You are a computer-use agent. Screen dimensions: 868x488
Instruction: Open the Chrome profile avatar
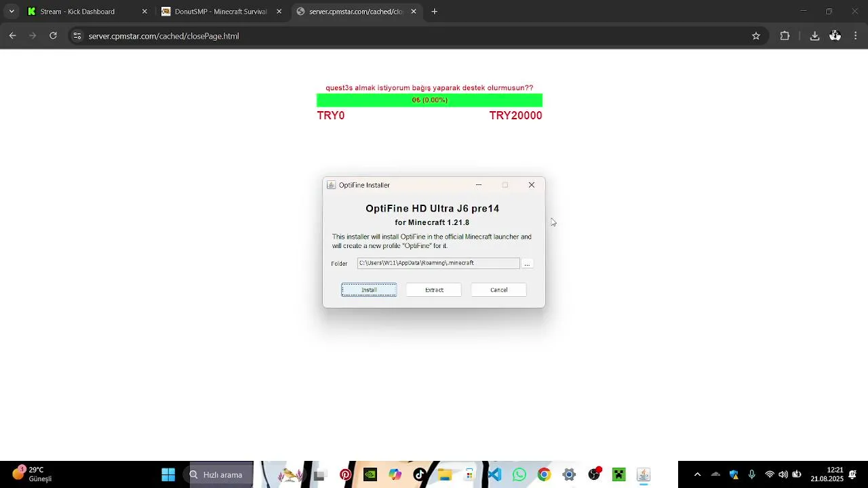835,36
